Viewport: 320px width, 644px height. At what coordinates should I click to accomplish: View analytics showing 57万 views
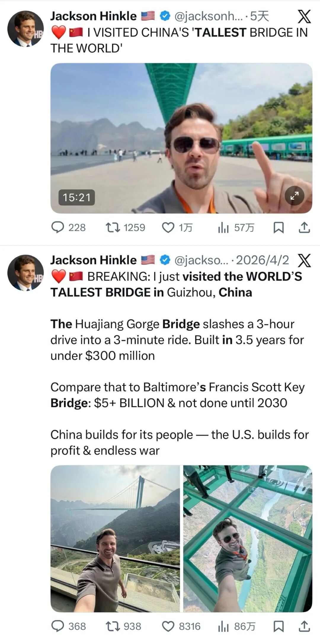tap(223, 227)
